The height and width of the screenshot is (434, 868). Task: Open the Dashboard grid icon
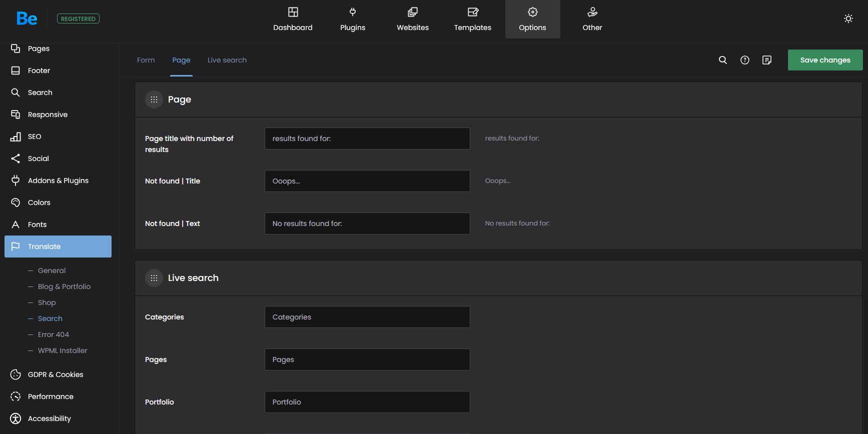293,12
